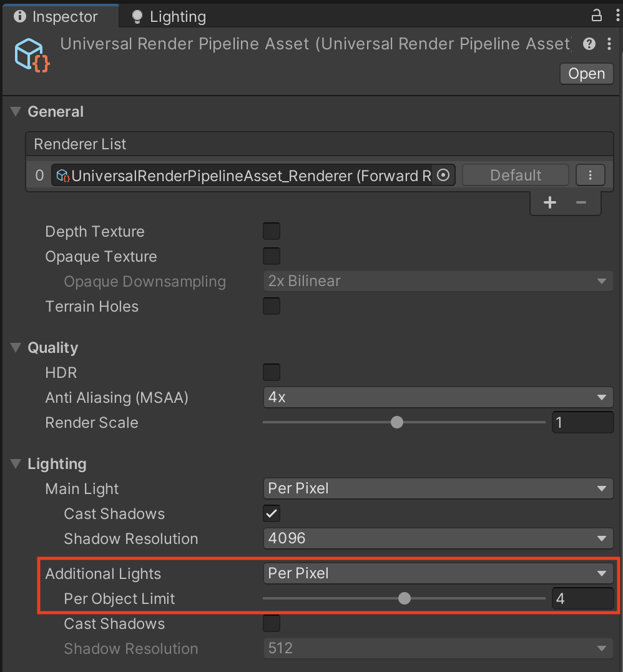Collapse the Lighting section
The height and width of the screenshot is (672, 623).
(x=16, y=463)
